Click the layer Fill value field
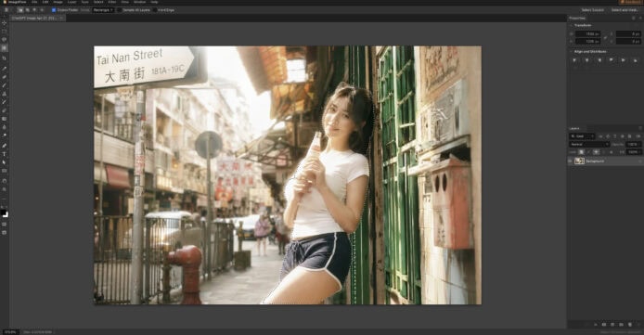Image resolution: width=644 pixels, height=335 pixels. point(634,152)
